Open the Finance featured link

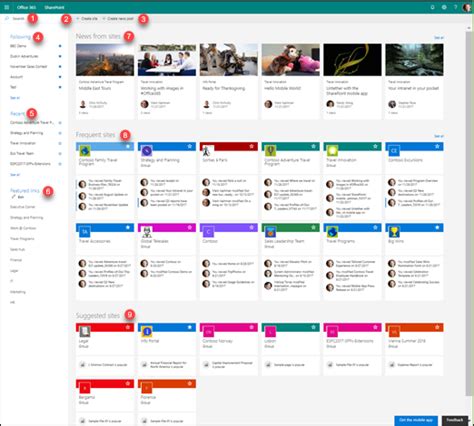[16, 260]
